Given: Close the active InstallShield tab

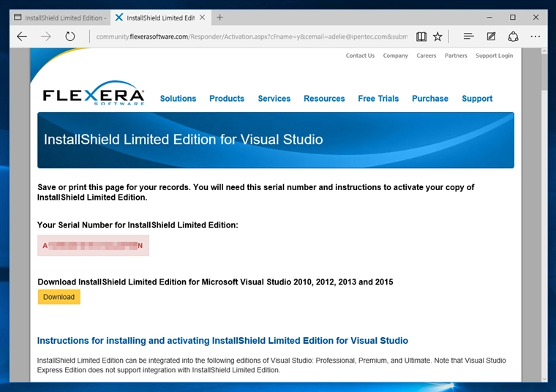Looking at the screenshot, I should pyautogui.click(x=202, y=18).
